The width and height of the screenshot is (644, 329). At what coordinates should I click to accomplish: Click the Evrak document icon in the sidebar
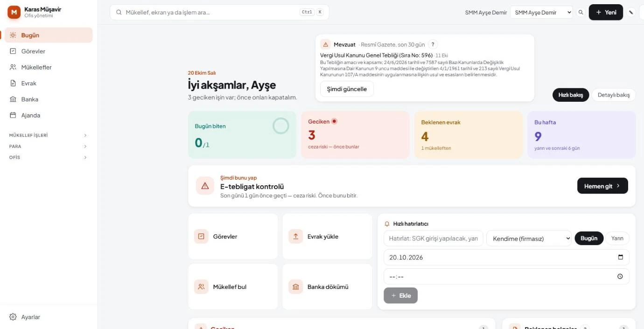(x=13, y=83)
